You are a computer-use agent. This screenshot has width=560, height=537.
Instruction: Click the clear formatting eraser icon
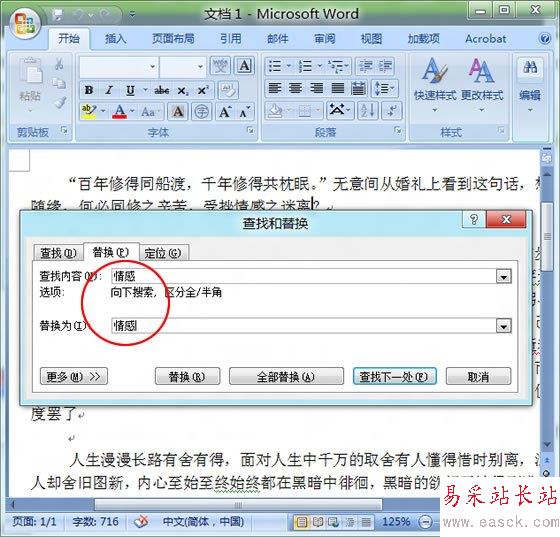[x=228, y=90]
